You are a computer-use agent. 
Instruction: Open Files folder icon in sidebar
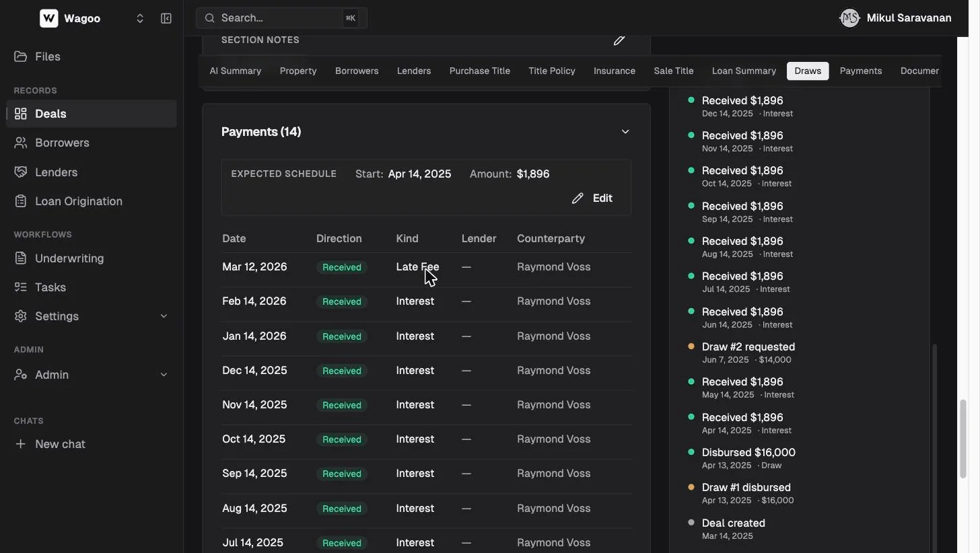point(21,57)
